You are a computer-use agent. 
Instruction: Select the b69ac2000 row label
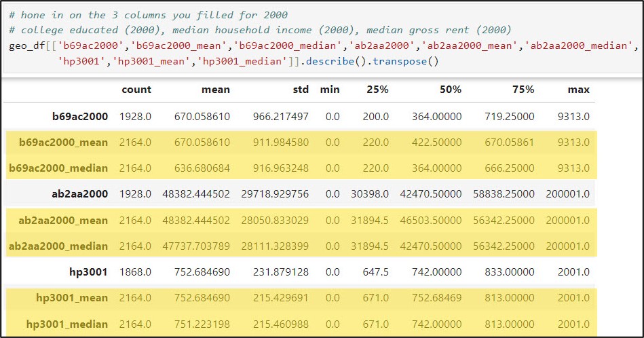point(80,116)
